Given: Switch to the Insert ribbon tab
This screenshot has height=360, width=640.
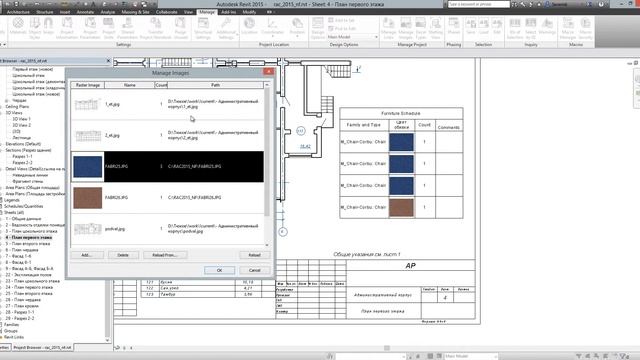Looking at the screenshot, I should [64, 12].
